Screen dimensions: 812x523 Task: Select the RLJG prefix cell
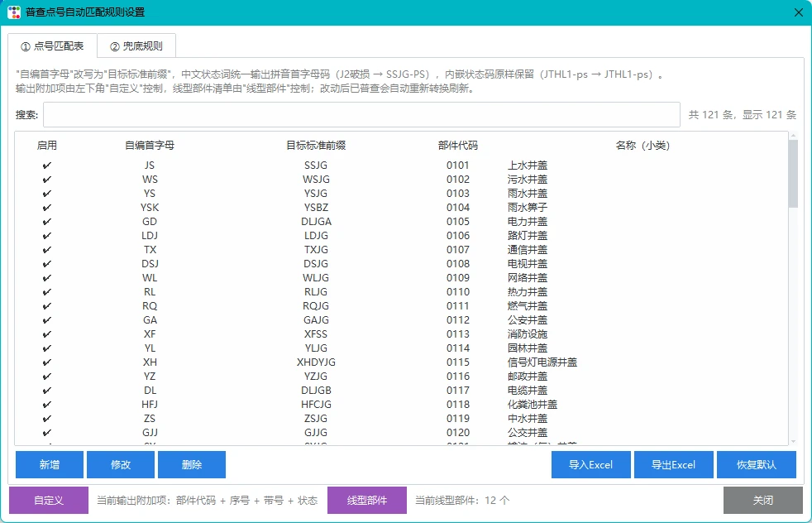pos(316,292)
